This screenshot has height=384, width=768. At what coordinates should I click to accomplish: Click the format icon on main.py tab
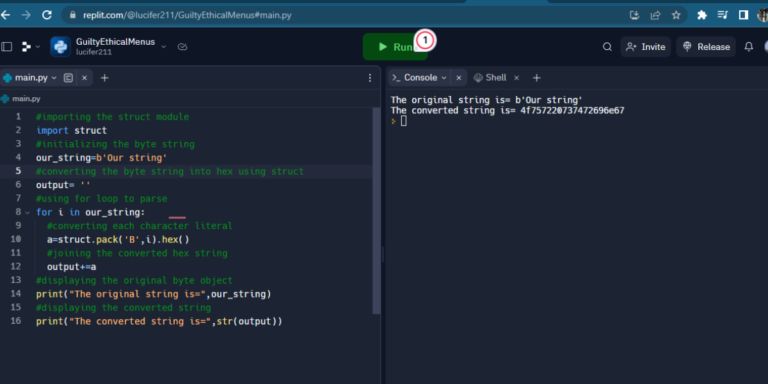tap(69, 78)
